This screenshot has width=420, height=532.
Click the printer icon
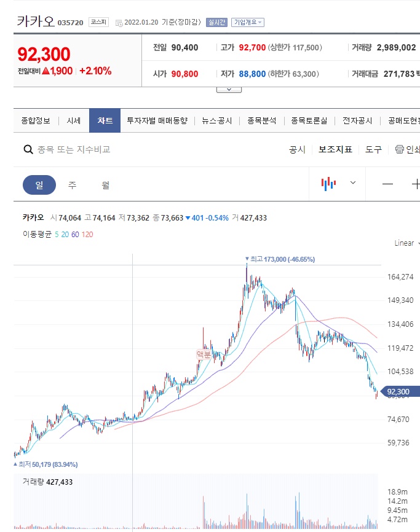pyautogui.click(x=400, y=149)
